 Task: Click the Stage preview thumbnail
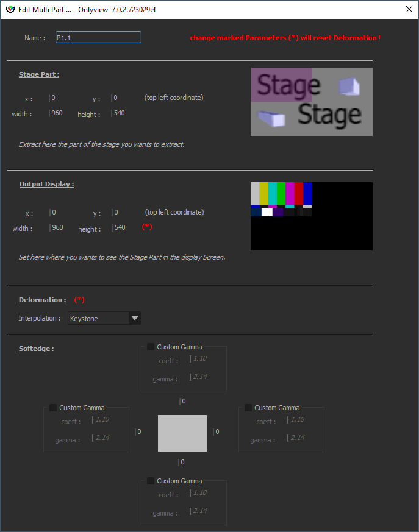312,102
